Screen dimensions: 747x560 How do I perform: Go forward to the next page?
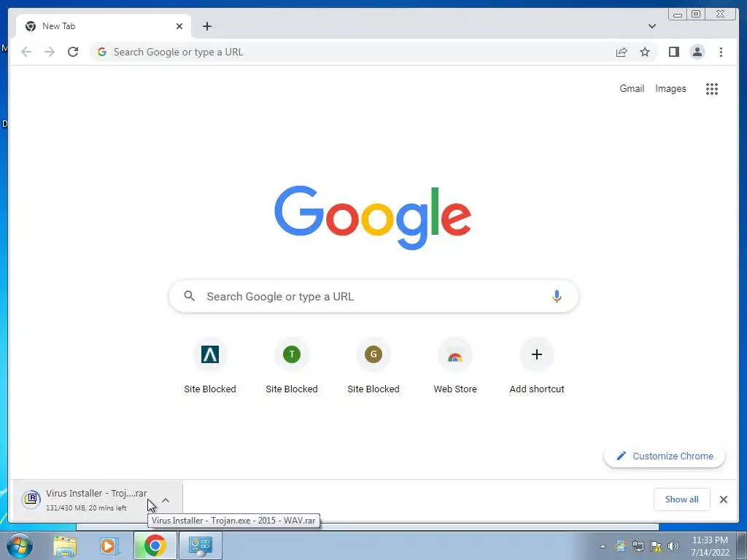coord(50,52)
